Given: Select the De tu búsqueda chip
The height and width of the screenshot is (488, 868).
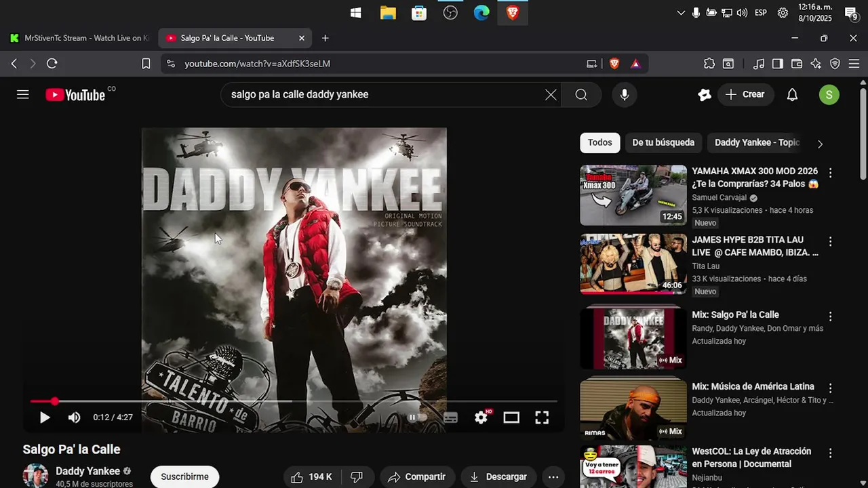Looking at the screenshot, I should 663,142.
